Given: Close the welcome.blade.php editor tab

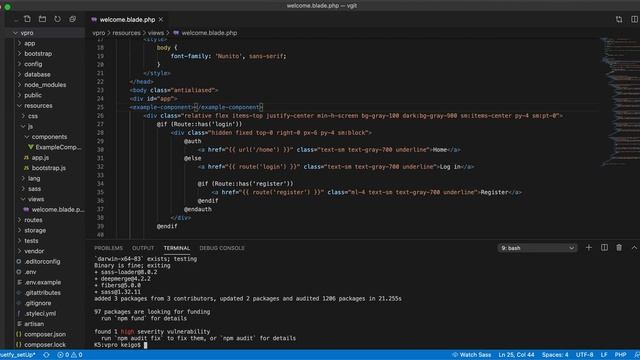Looking at the screenshot, I should point(161,19).
